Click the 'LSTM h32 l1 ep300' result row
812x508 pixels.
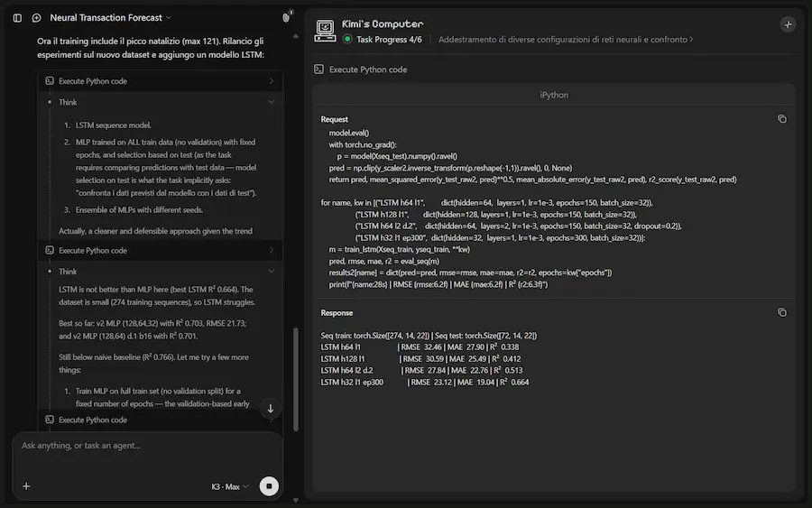click(x=425, y=383)
